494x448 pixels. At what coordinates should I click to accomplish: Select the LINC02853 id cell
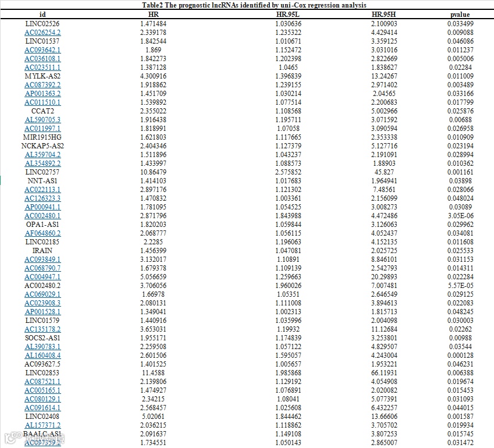tap(42, 373)
